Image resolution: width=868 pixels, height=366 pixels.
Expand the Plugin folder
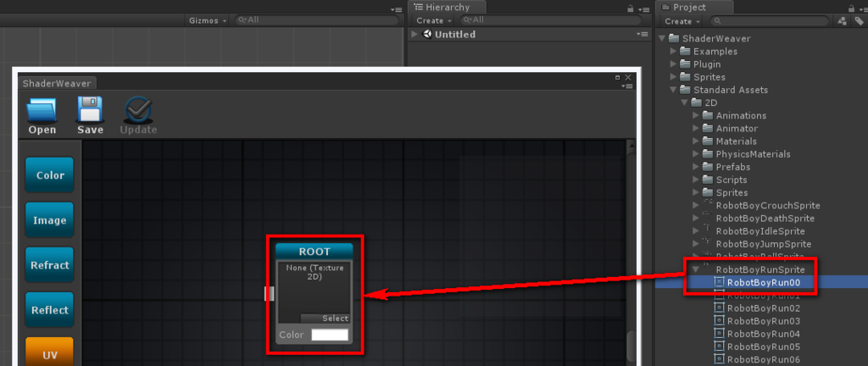tap(673, 64)
